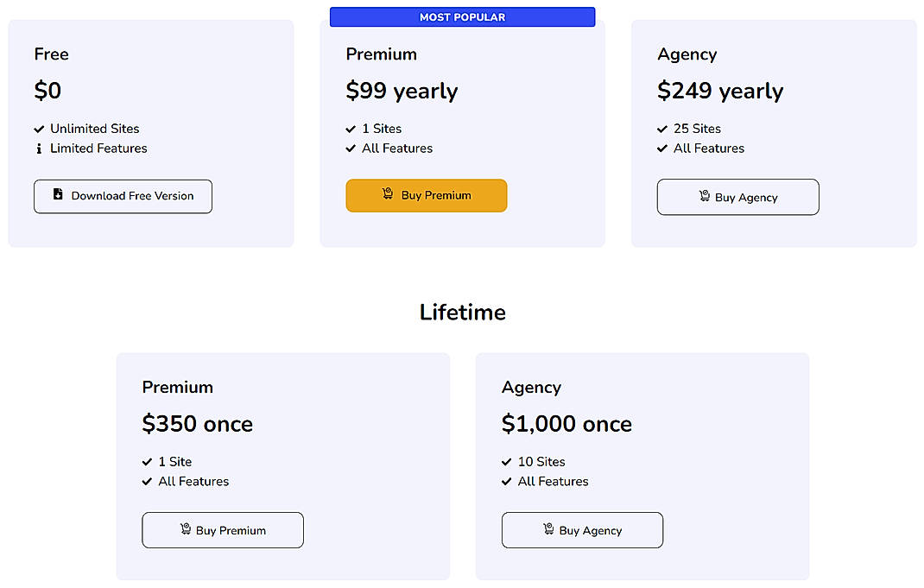Select the $99 yearly price text
Image resolution: width=924 pixels, height=588 pixels.
click(x=402, y=91)
